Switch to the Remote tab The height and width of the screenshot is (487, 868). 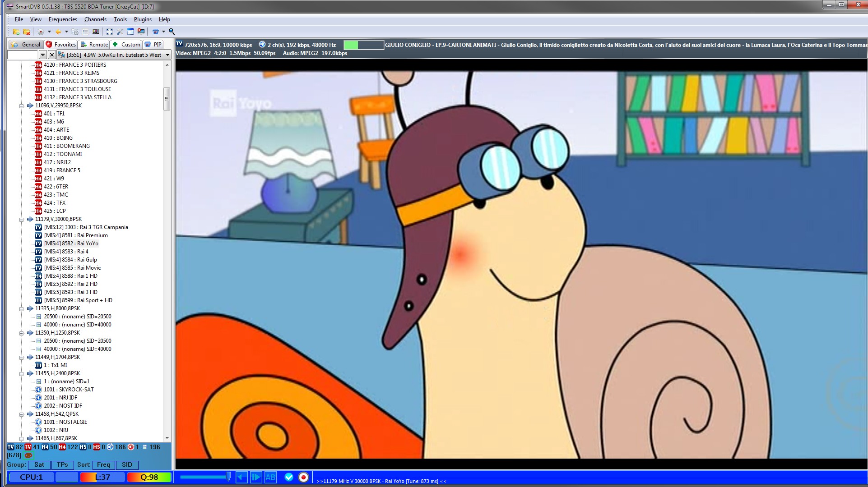94,44
